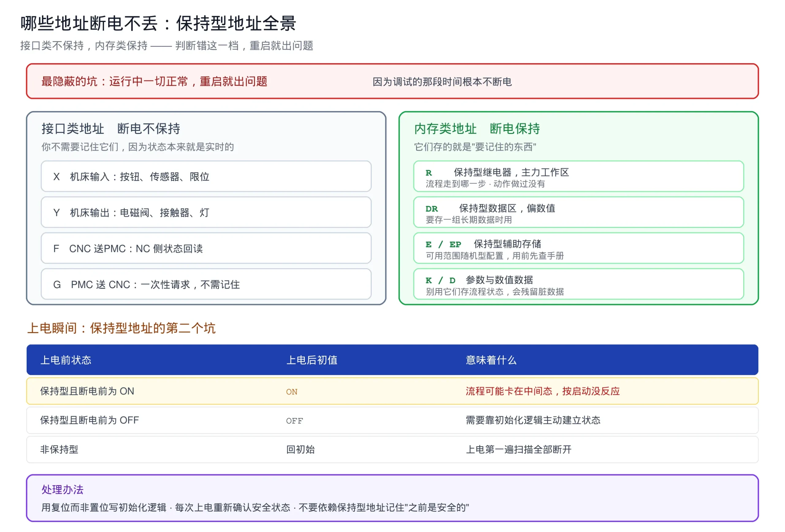Viewport: 785px width, 532px height.
Task: Click the text 要存一组长期数据时用
Action: coord(469,220)
